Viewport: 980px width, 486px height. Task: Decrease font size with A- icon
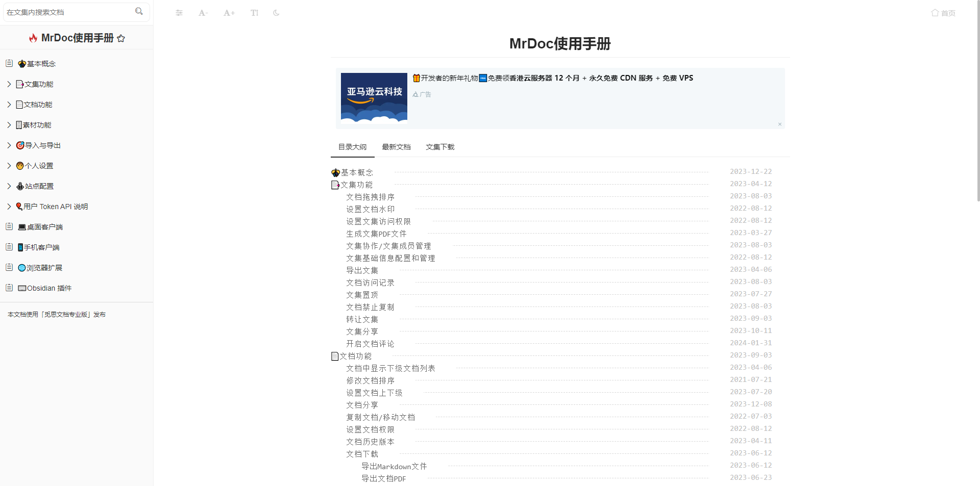[x=203, y=13]
